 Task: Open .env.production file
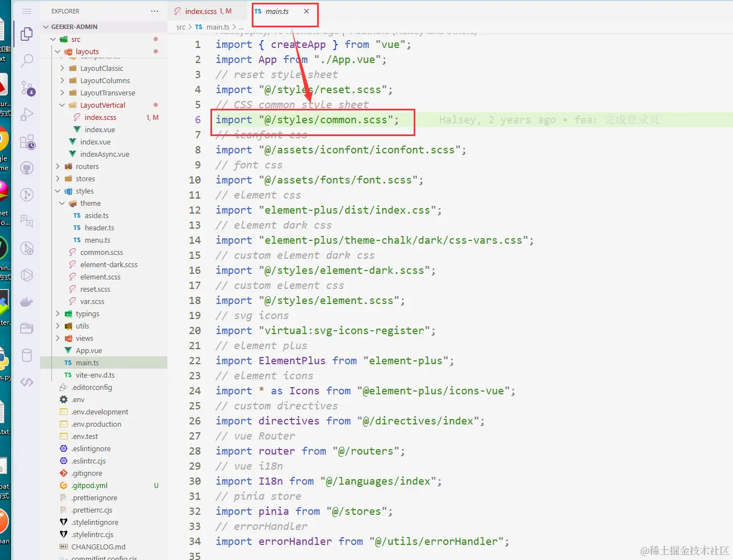tap(96, 424)
